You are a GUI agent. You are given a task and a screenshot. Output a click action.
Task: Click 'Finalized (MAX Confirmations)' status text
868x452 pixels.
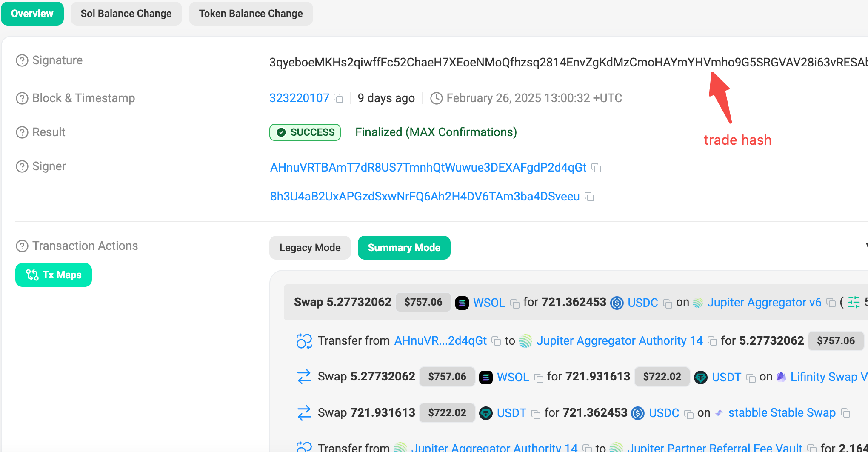point(436,132)
